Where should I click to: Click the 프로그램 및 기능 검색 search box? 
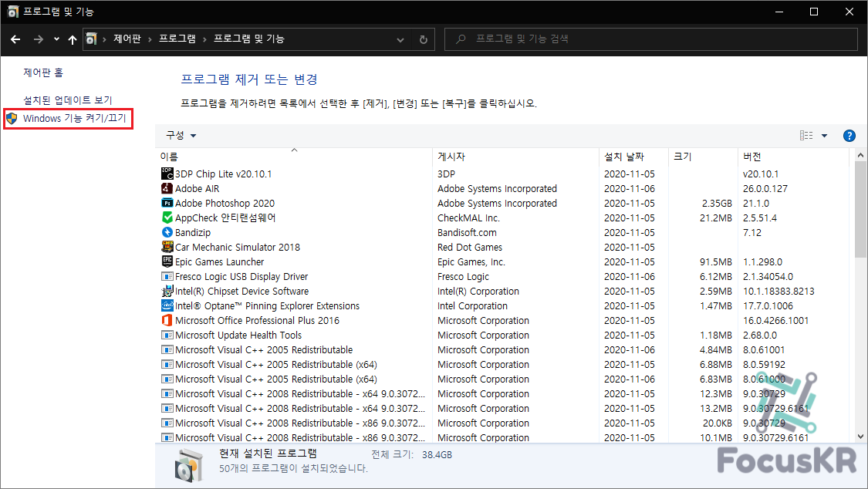[650, 39]
